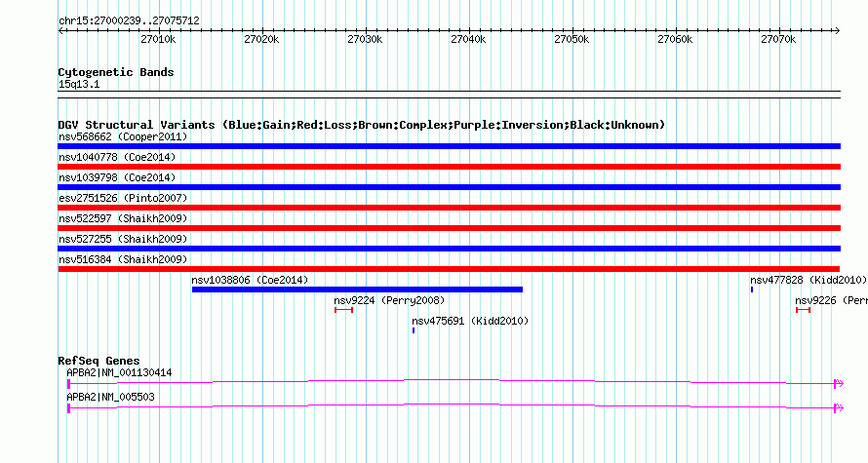
Task: Open the cut-off nsv9226 label
Action: 831,300
